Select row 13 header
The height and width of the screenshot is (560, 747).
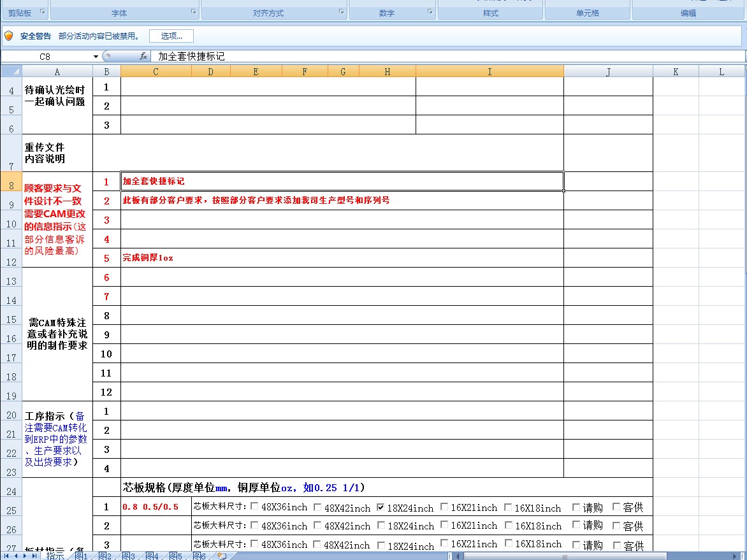pyautogui.click(x=11, y=277)
